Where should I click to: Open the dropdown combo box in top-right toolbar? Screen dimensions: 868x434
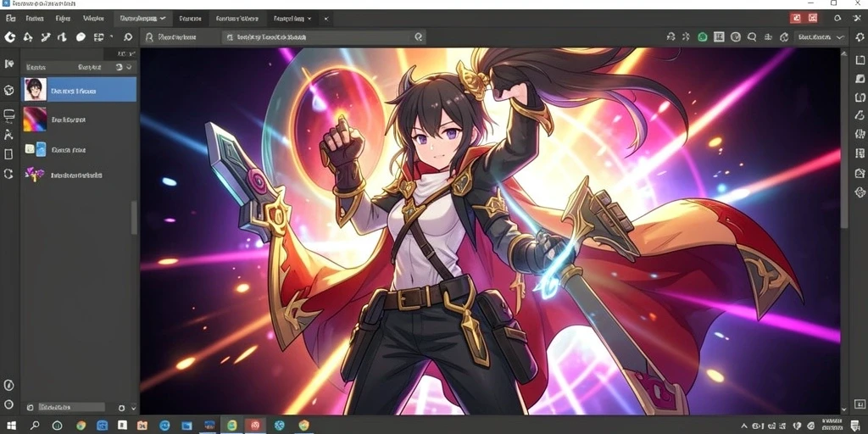[821, 37]
